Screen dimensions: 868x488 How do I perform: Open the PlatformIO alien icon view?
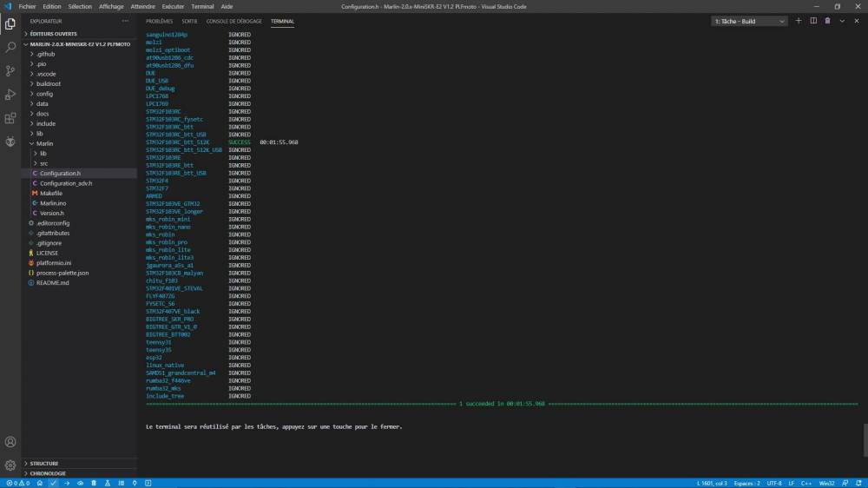point(10,142)
